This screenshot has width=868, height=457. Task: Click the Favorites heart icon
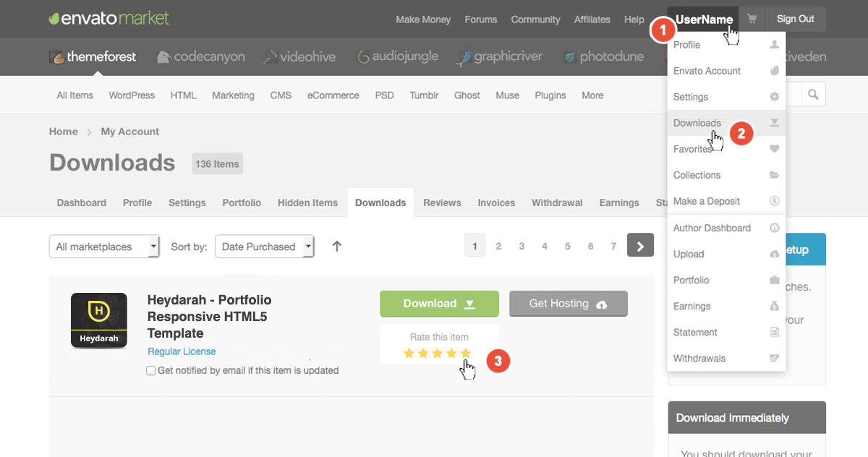pos(774,149)
